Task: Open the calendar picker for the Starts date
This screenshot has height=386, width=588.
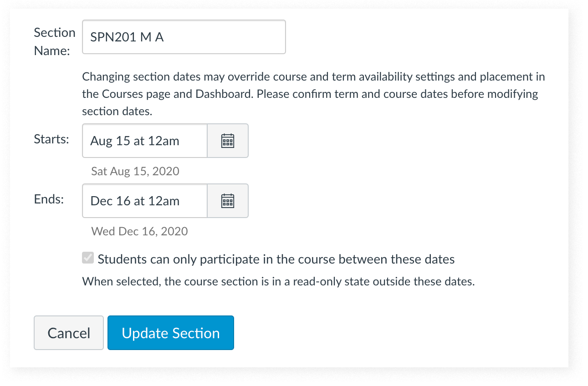Action: (x=228, y=141)
